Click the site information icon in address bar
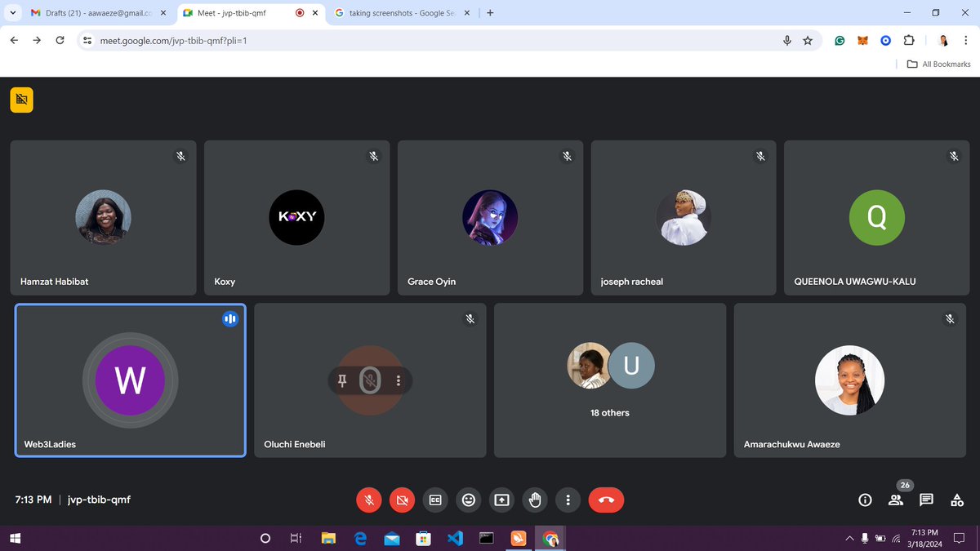Screen dimensions: 980x551 point(88,40)
